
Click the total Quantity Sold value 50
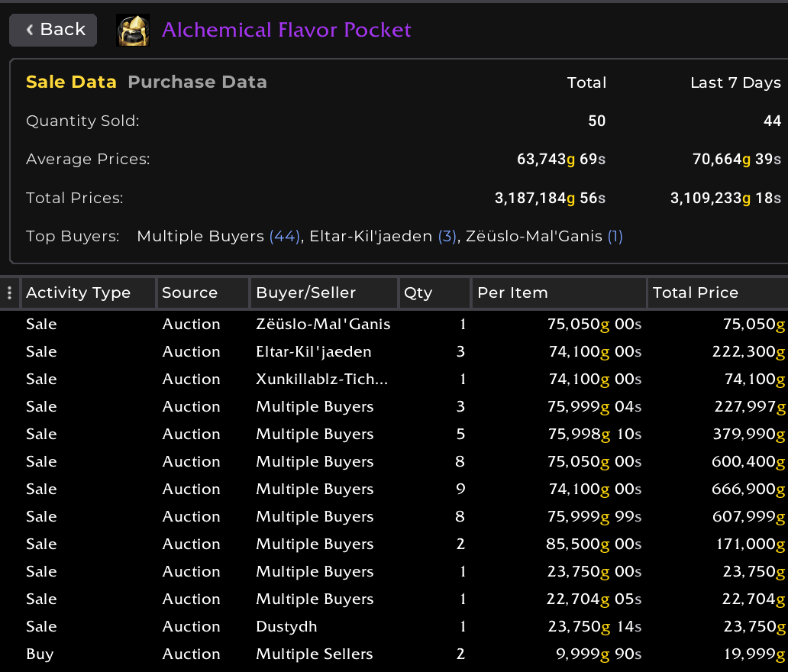pos(597,121)
